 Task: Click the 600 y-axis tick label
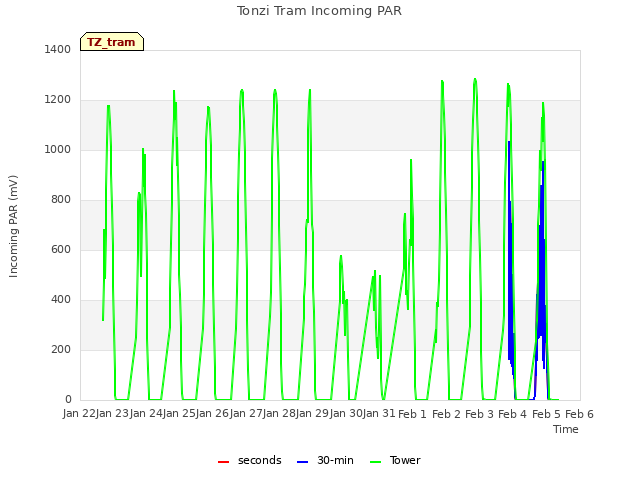point(61,249)
